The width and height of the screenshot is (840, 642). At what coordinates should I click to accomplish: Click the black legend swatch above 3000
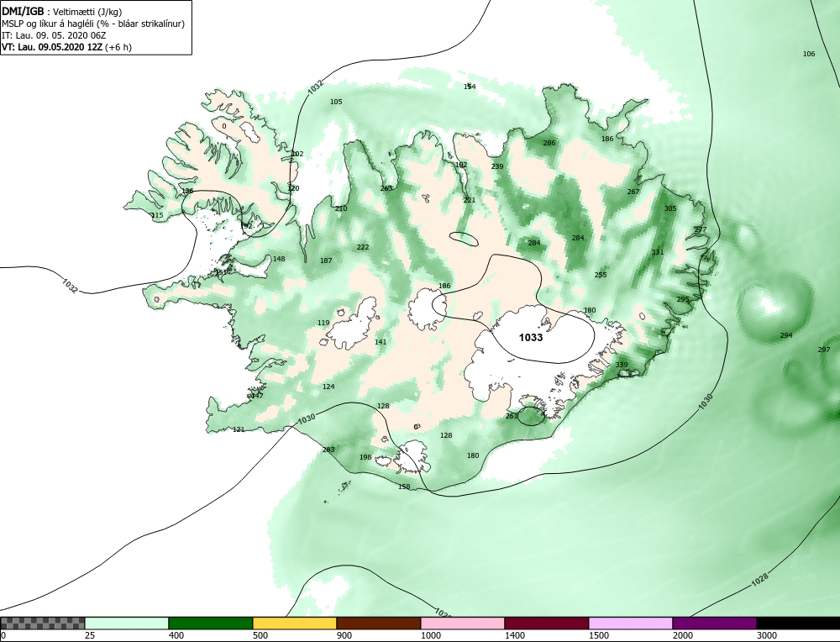pos(798,623)
